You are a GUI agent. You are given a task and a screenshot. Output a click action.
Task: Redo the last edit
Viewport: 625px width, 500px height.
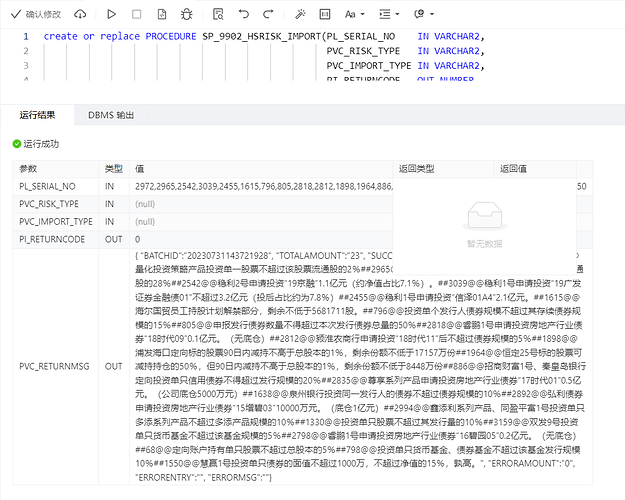(268, 14)
